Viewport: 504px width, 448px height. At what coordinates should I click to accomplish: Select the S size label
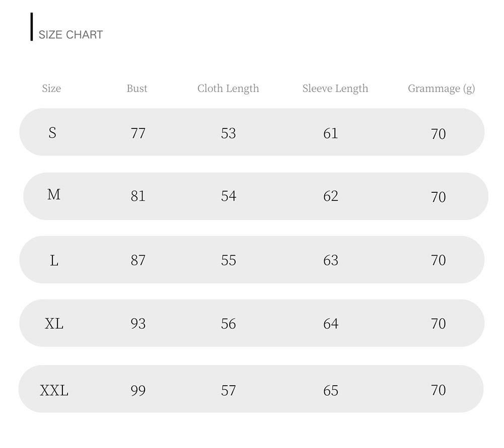[x=52, y=132]
